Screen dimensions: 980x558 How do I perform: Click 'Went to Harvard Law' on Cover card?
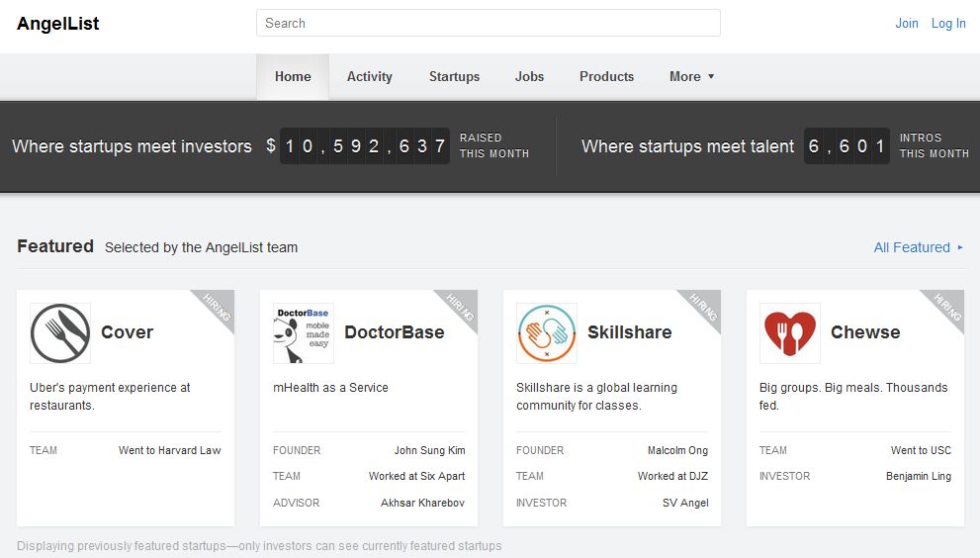tap(169, 450)
